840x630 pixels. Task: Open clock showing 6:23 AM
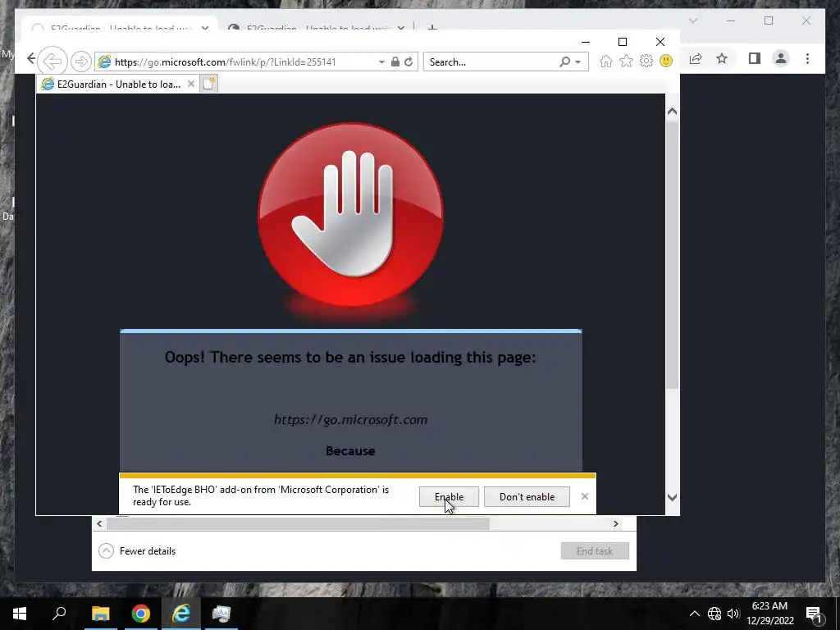[769, 614]
